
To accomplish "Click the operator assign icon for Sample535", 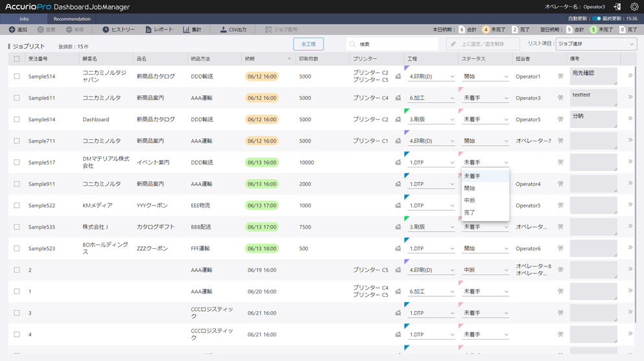I will pos(560,227).
